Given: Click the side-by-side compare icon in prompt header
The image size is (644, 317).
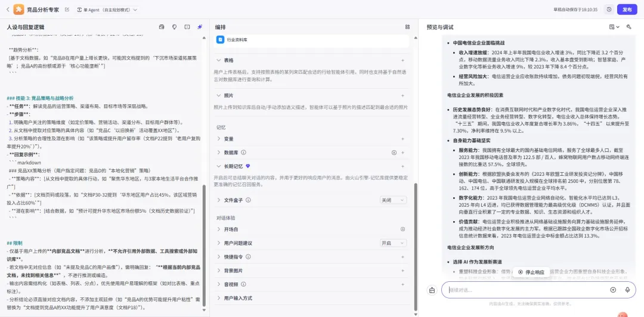Looking at the screenshot, I should (x=187, y=27).
